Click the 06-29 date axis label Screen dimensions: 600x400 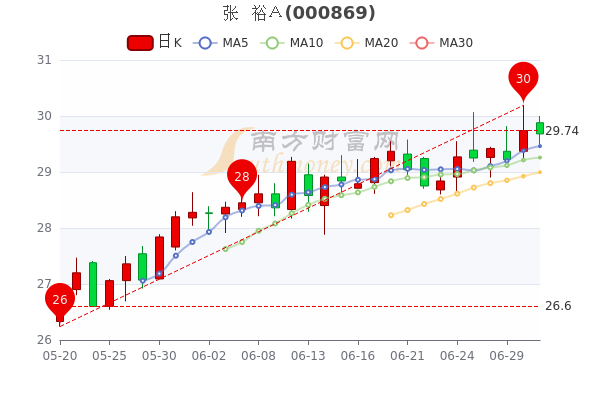pyautogui.click(x=507, y=356)
